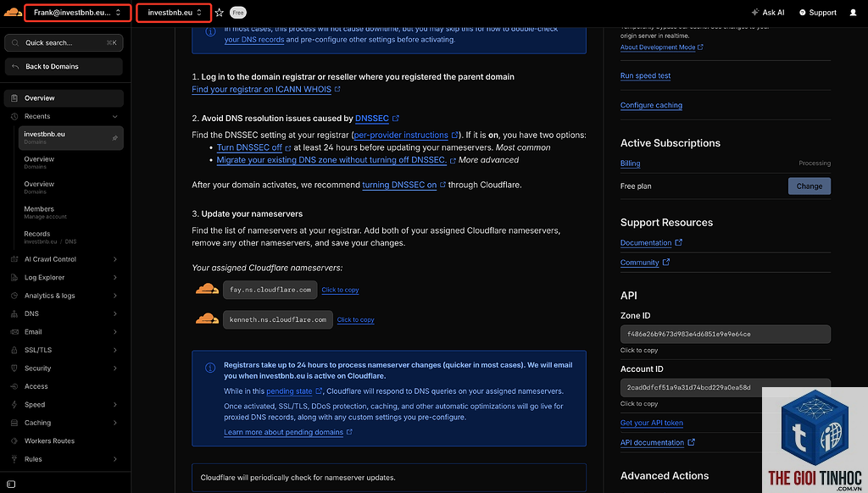
Task: Click the SSL/TLS lock icon
Action: 14,350
